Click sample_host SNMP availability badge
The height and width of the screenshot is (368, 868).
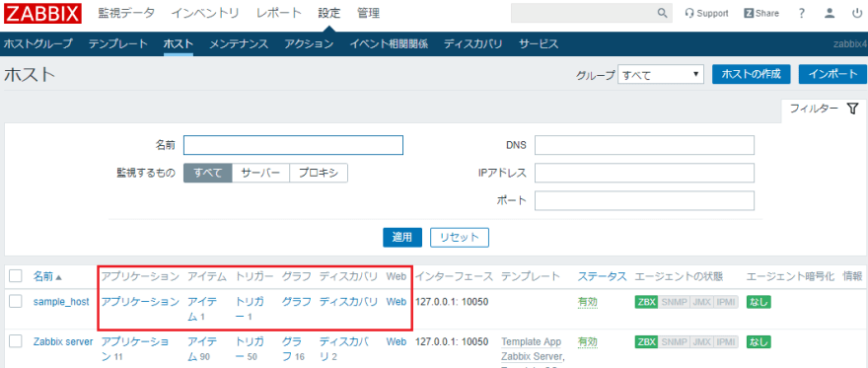coord(674,302)
